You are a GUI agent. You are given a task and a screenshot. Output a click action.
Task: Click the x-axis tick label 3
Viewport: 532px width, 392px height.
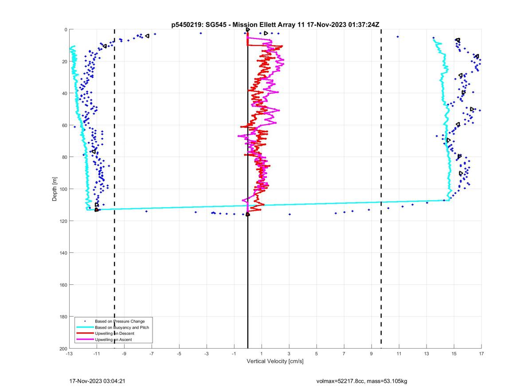tap(289, 354)
